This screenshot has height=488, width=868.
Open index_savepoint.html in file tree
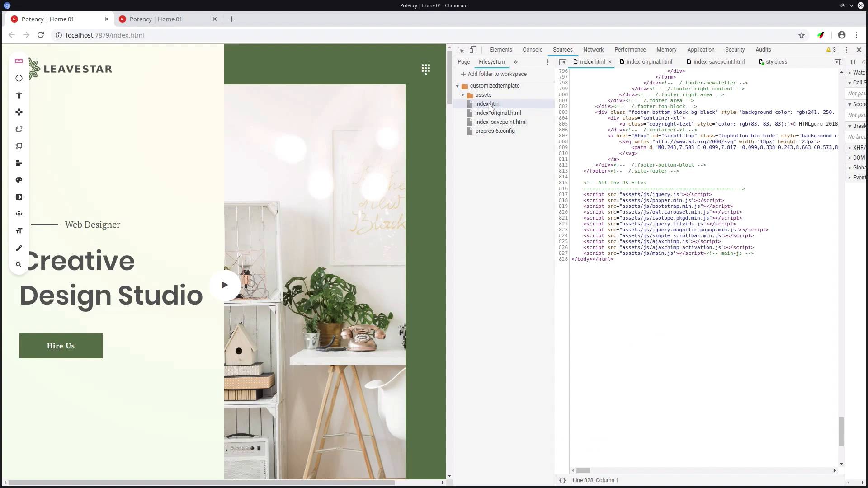tap(501, 122)
